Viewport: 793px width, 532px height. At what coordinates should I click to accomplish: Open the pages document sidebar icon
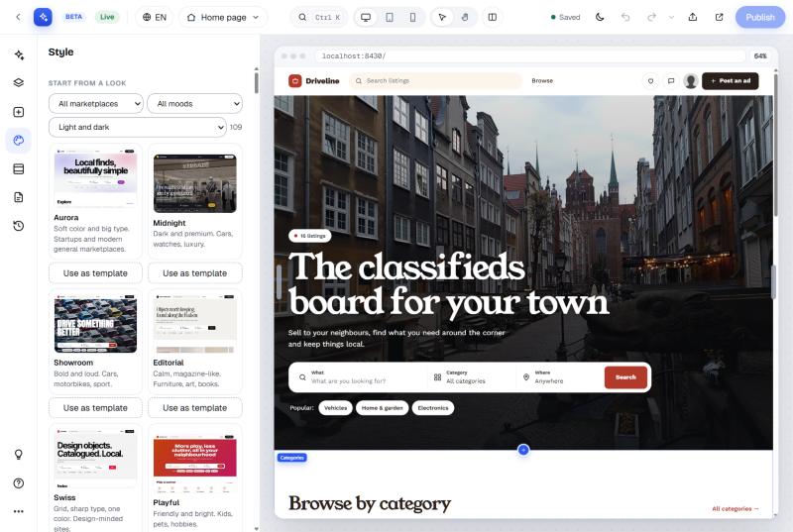coord(19,197)
